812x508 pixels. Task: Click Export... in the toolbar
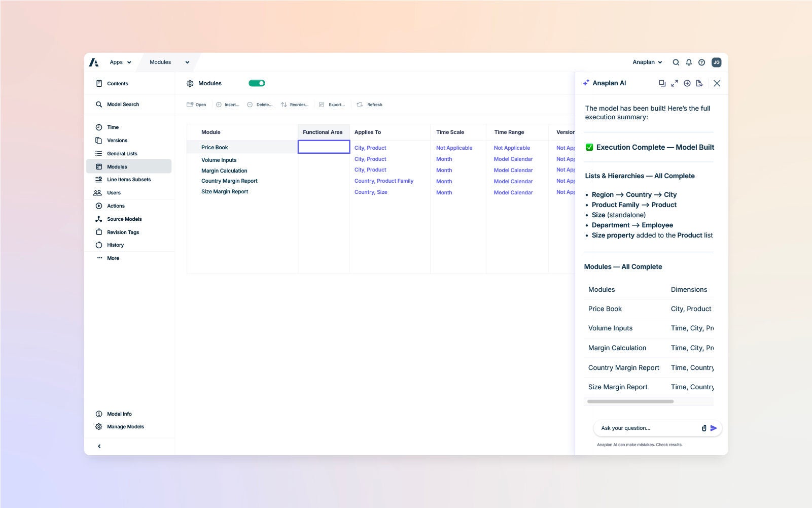(332, 105)
